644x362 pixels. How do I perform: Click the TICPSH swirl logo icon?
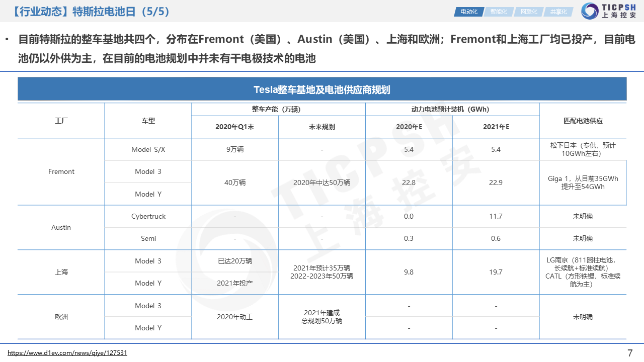590,11
